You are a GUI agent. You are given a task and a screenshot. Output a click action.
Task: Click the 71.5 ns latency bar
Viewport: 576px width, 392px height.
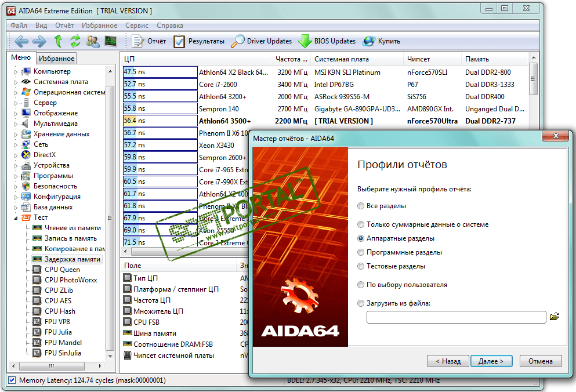[160, 242]
